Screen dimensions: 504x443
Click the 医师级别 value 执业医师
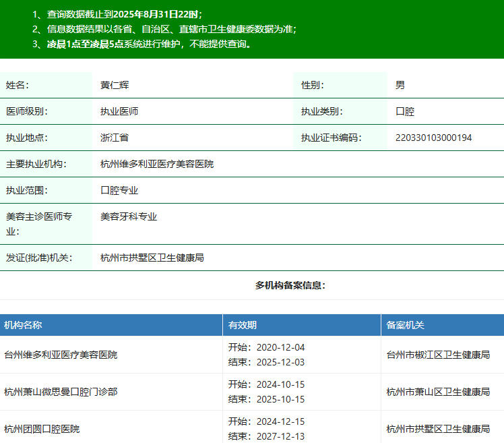pos(119,111)
